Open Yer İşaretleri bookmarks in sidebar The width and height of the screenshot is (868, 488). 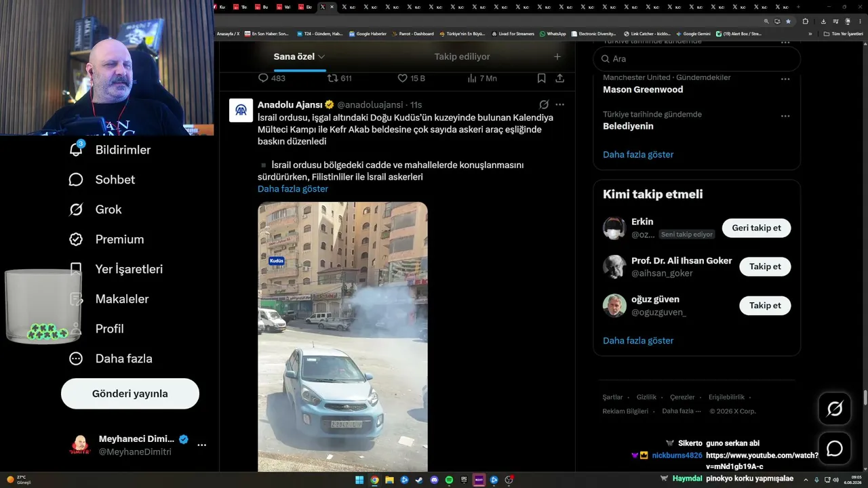click(116, 269)
